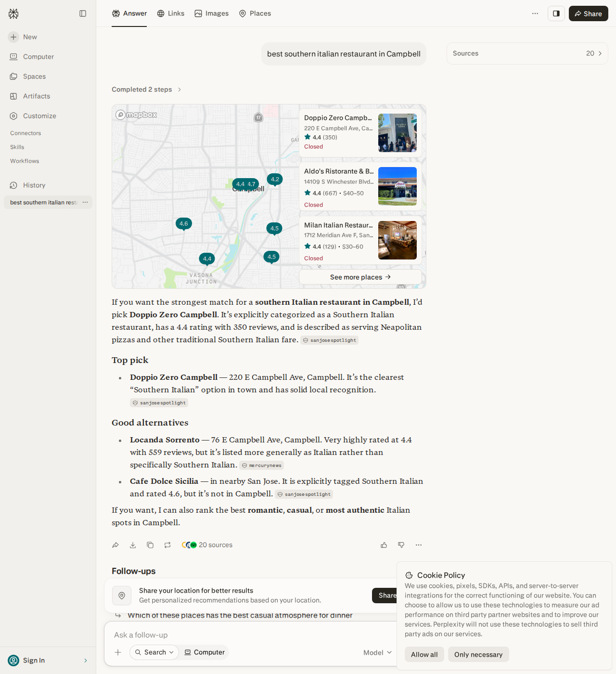Viewport: 616px width, 674px height.
Task: Add attachment with the plus icon
Action: (118, 652)
